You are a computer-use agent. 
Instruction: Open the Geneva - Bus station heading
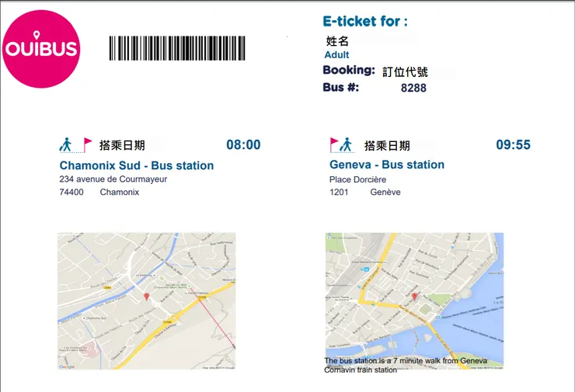[387, 165]
